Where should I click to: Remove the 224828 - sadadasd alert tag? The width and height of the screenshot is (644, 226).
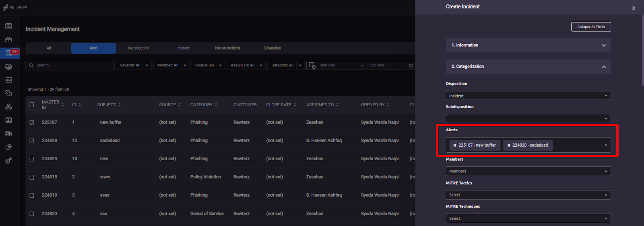click(x=509, y=145)
